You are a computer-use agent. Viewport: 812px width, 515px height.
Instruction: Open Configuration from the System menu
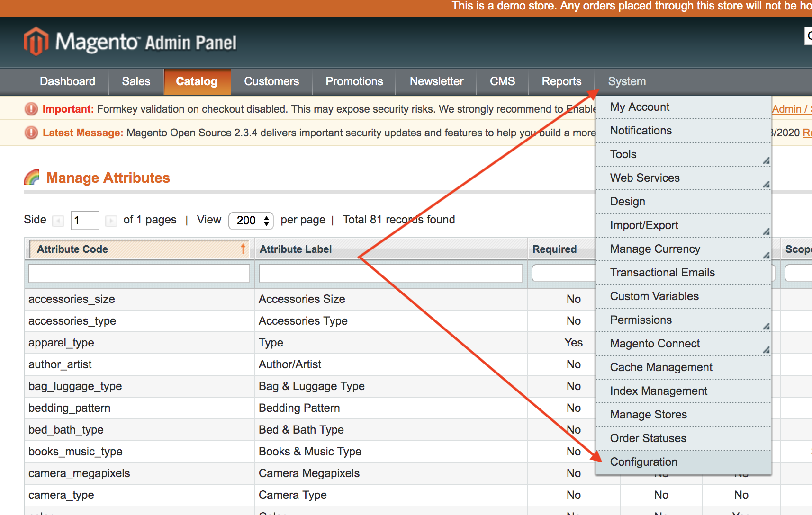[x=643, y=462]
